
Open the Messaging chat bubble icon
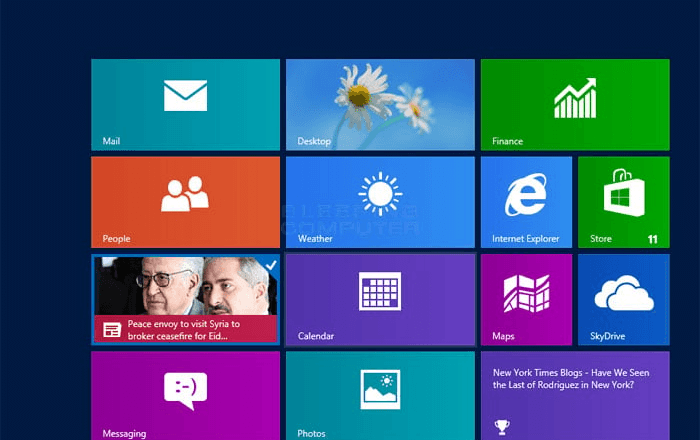(x=185, y=391)
